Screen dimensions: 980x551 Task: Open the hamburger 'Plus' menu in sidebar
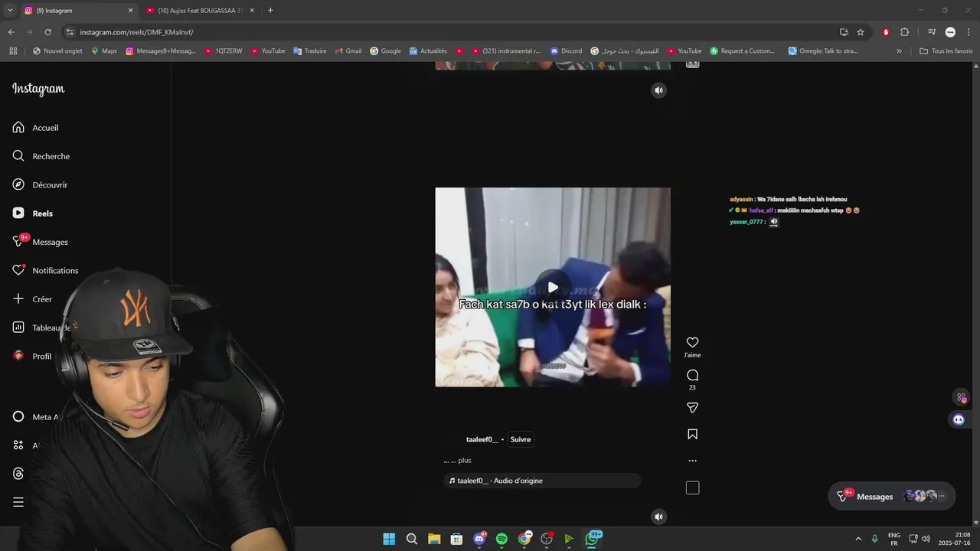[18, 503]
